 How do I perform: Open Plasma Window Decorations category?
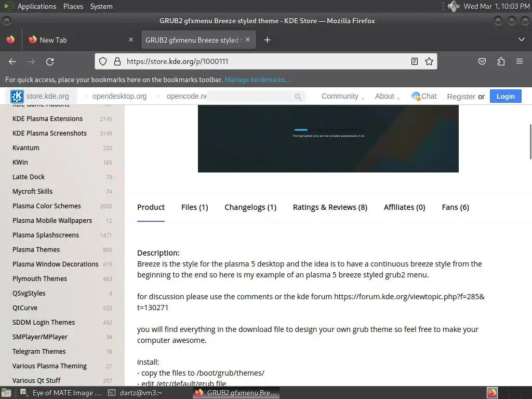[x=55, y=264]
